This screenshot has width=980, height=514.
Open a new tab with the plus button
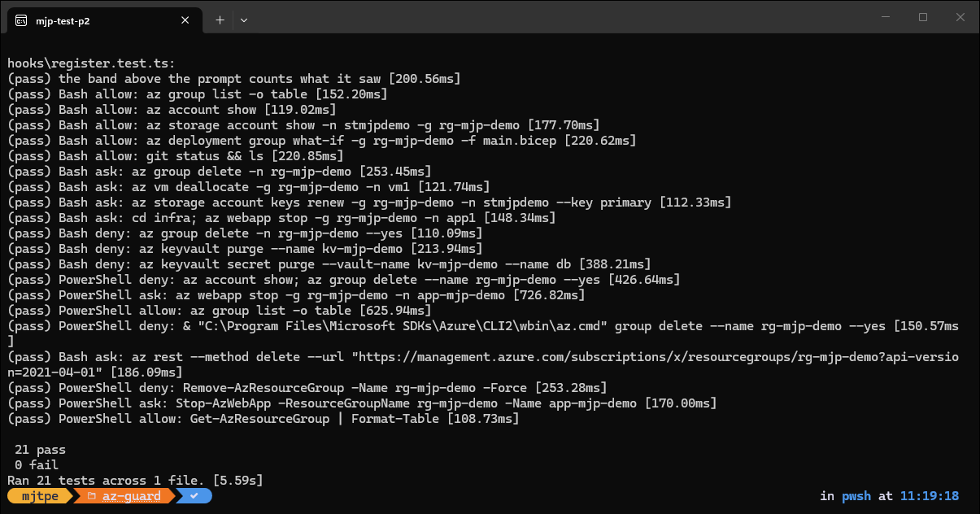pyautogui.click(x=220, y=20)
